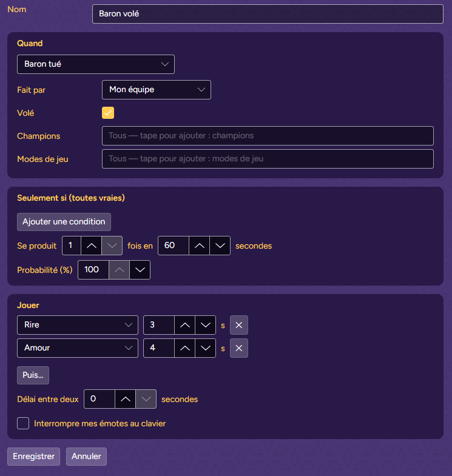Decrease Probabilité with the down arrow
Screen dimensions: 452x476
click(x=140, y=270)
